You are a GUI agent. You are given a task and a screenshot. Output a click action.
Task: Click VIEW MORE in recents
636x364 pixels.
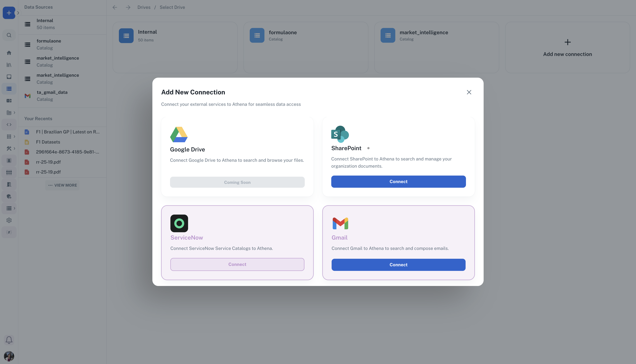point(63,185)
